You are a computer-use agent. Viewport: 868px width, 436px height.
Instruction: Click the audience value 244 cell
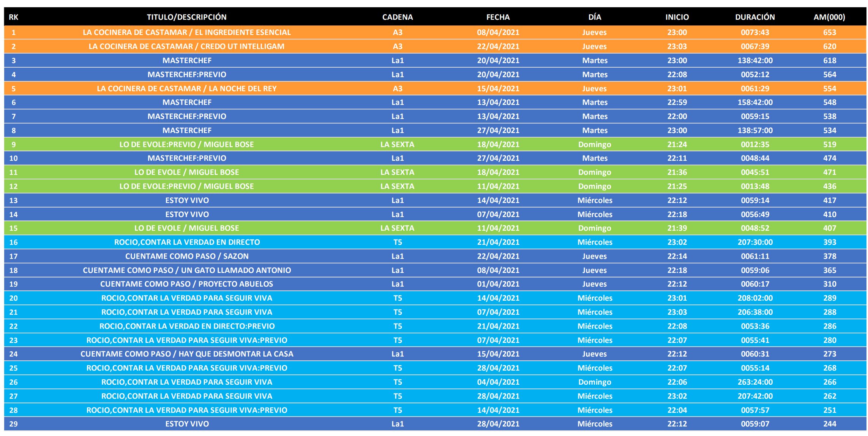coord(829,424)
